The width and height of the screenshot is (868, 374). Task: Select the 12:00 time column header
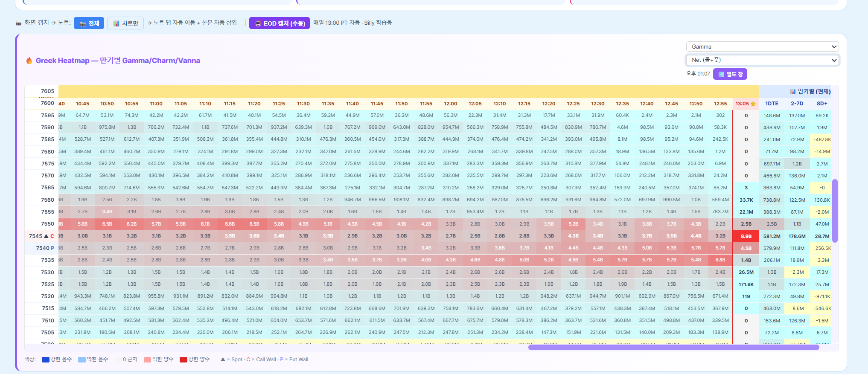click(x=451, y=104)
